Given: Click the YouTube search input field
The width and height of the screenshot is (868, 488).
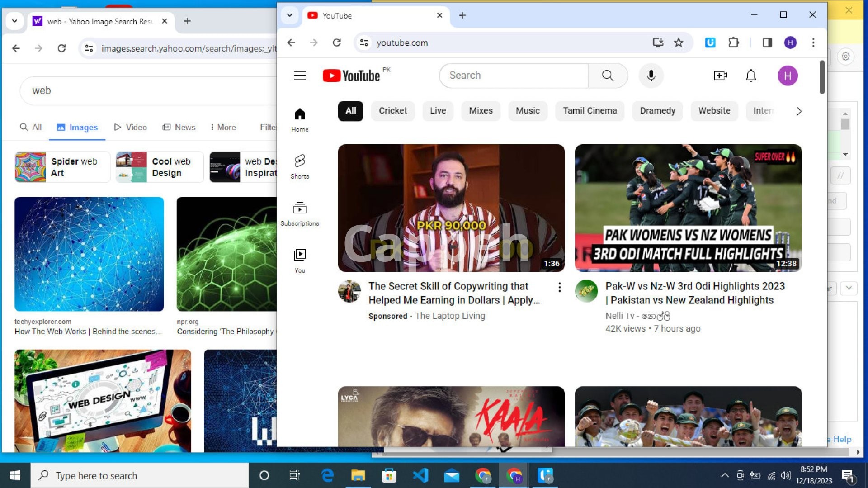Looking at the screenshot, I should (514, 76).
